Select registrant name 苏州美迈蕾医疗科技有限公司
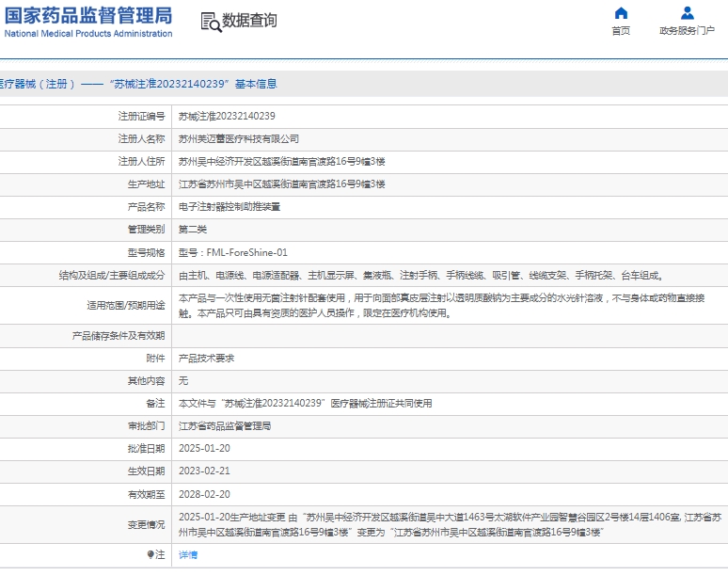The height and width of the screenshot is (575, 728). [239, 139]
